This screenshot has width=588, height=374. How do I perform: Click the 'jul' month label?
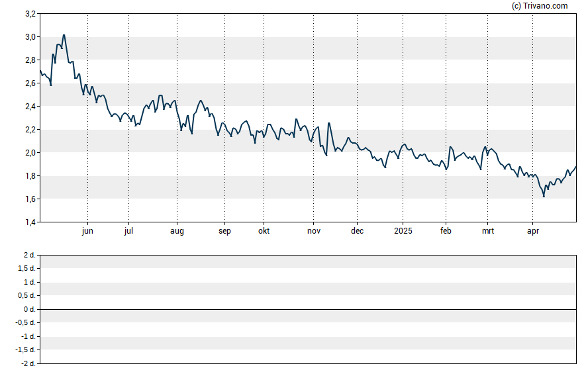point(128,231)
